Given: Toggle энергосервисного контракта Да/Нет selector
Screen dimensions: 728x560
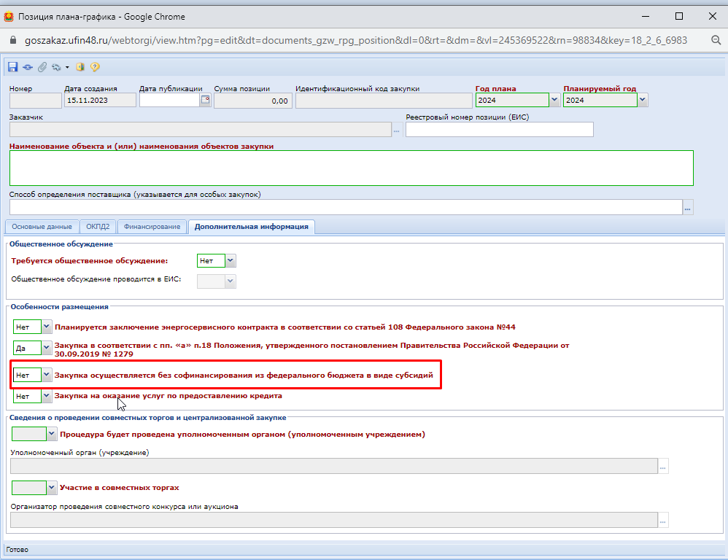Looking at the screenshot, I should (47, 327).
